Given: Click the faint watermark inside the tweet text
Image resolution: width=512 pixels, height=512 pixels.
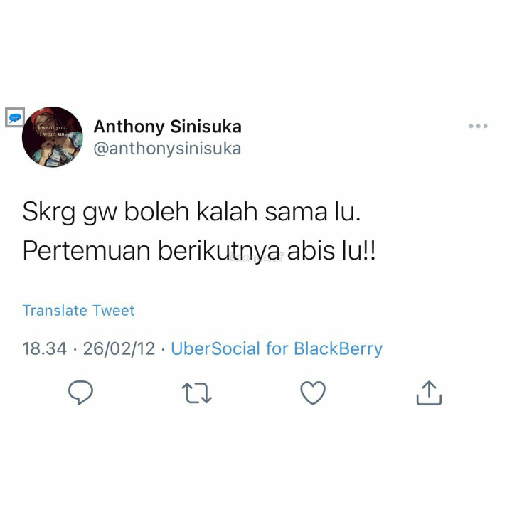Looking at the screenshot, I should (256, 258).
